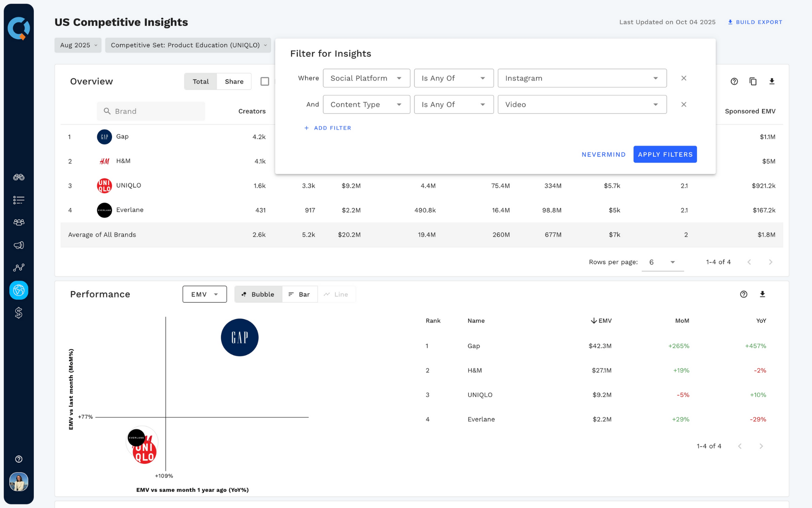The width and height of the screenshot is (812, 508).
Task: Copy the Overview table using the copy icon
Action: (753, 81)
